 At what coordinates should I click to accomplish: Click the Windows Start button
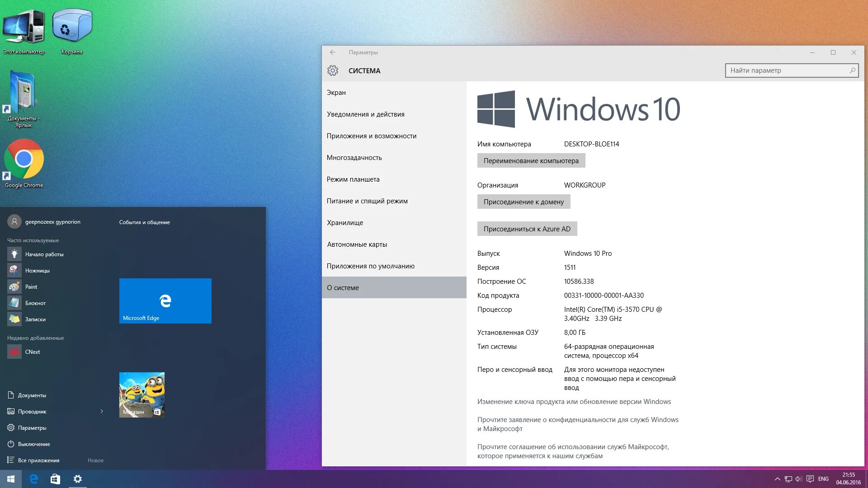pos(11,479)
